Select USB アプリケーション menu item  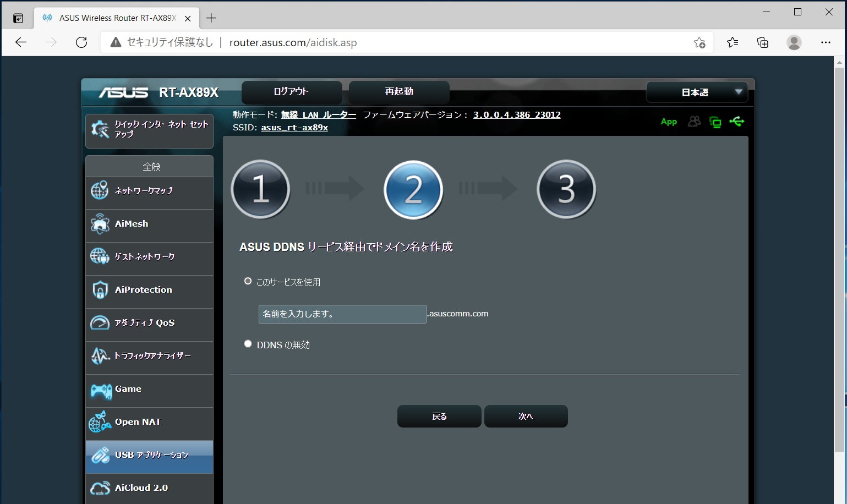pos(149,457)
